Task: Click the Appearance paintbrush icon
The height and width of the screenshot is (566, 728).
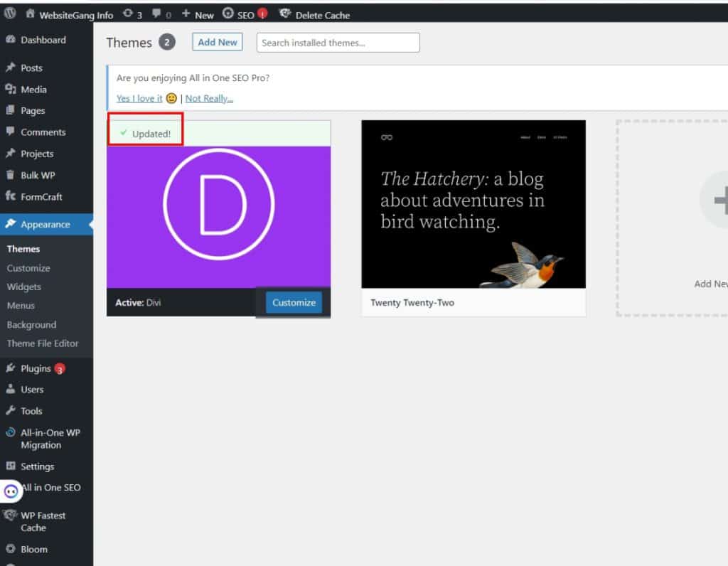Action: (10, 224)
